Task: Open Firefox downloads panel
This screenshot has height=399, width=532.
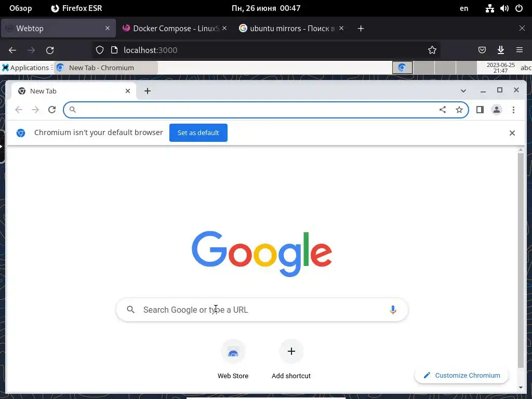Action: tap(500, 50)
